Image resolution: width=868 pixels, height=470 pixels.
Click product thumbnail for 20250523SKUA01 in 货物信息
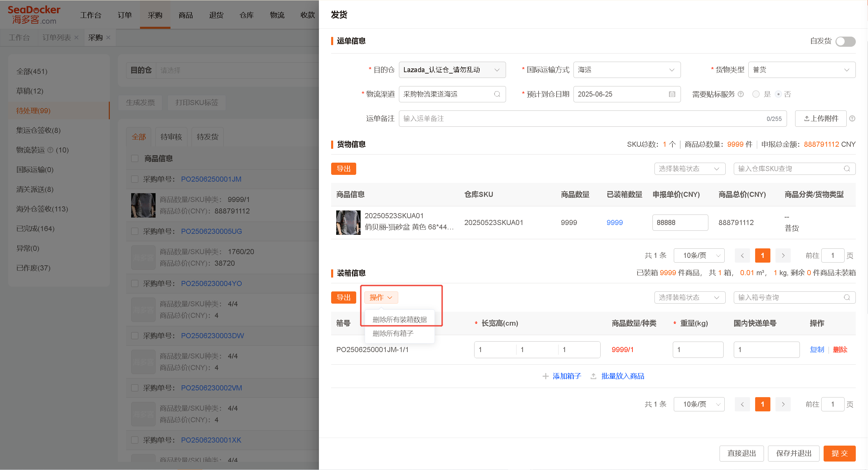pos(348,223)
